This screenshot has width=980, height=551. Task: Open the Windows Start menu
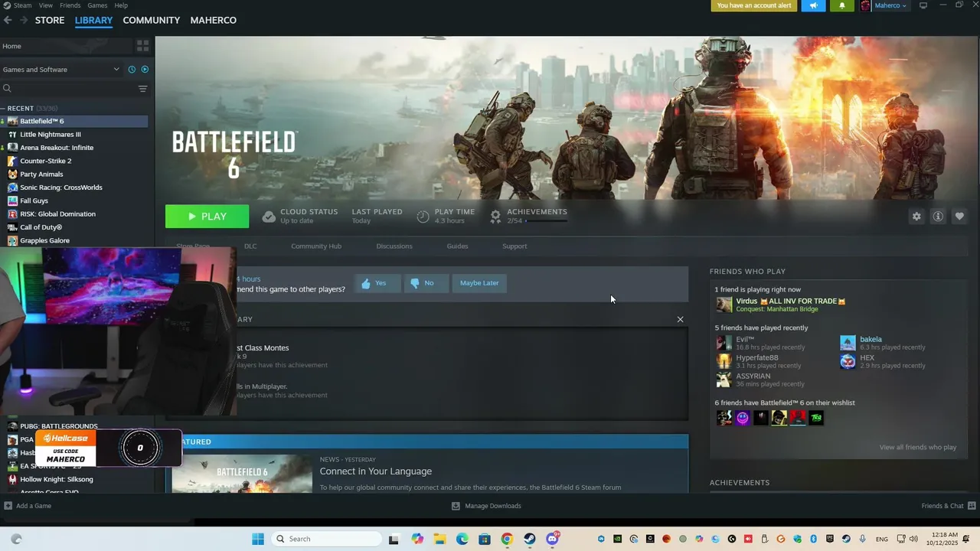pyautogui.click(x=258, y=539)
